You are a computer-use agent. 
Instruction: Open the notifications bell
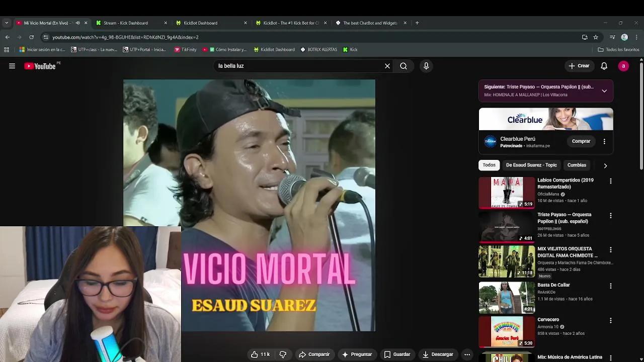coord(604,66)
